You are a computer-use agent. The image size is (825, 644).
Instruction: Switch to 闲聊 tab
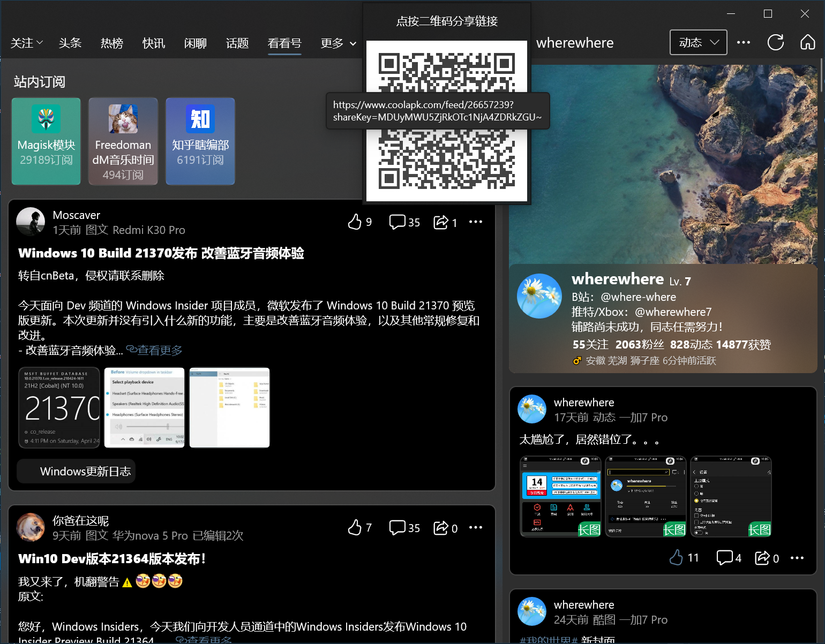click(x=196, y=43)
